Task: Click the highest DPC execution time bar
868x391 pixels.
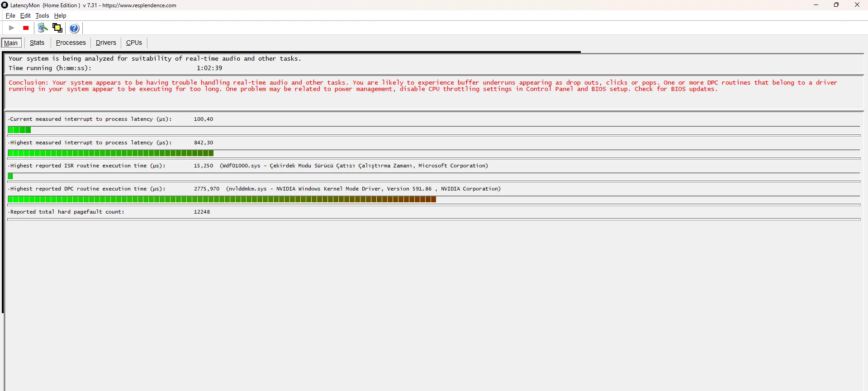Action: click(434, 200)
